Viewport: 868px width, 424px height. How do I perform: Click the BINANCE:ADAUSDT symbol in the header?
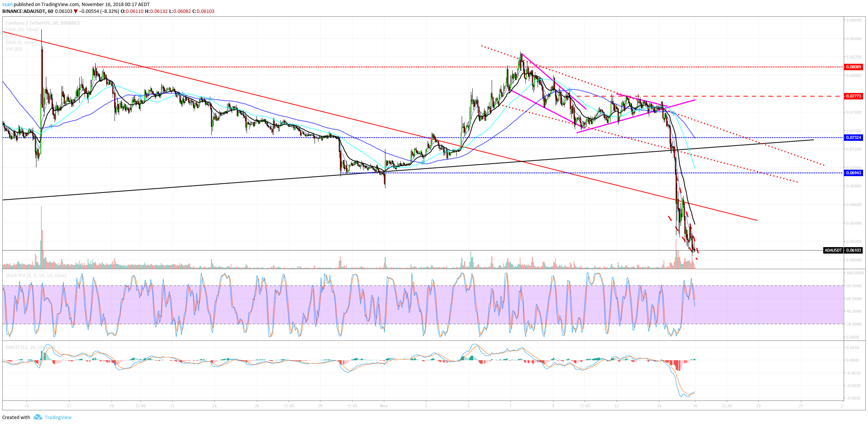pyautogui.click(x=24, y=11)
